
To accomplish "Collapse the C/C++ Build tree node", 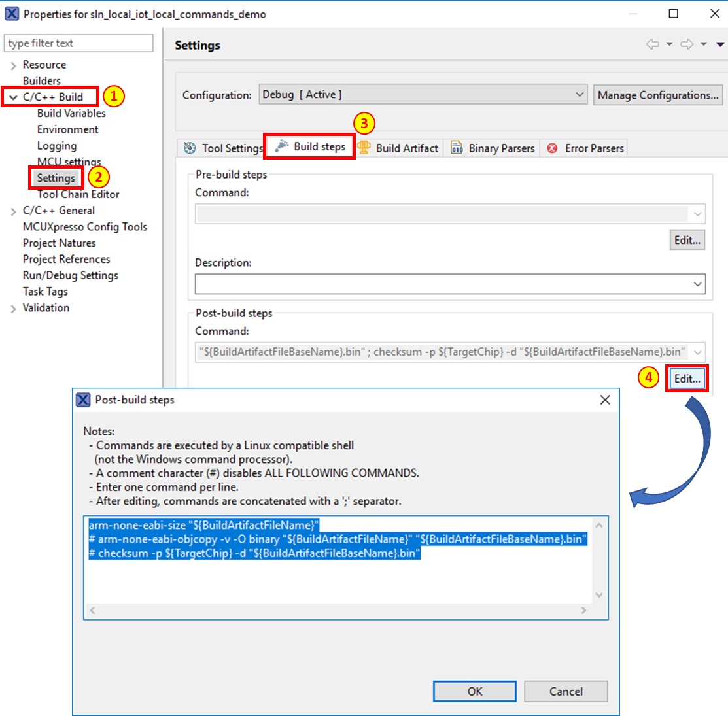I will (x=14, y=97).
